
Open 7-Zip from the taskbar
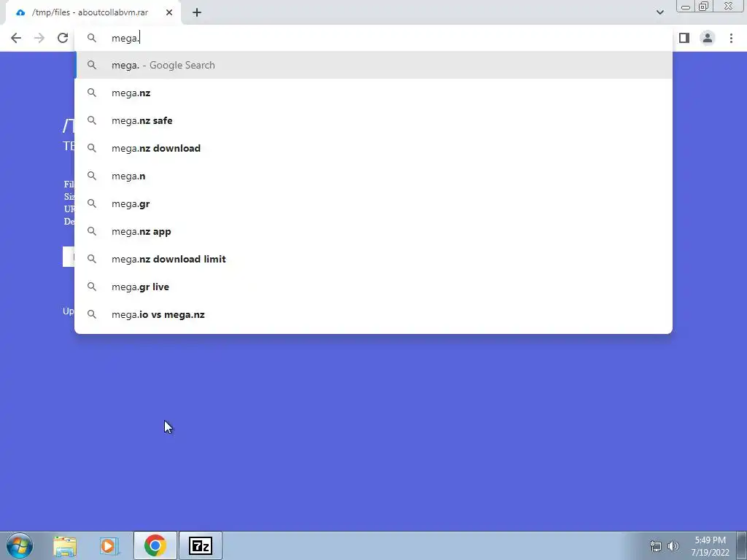(200, 545)
